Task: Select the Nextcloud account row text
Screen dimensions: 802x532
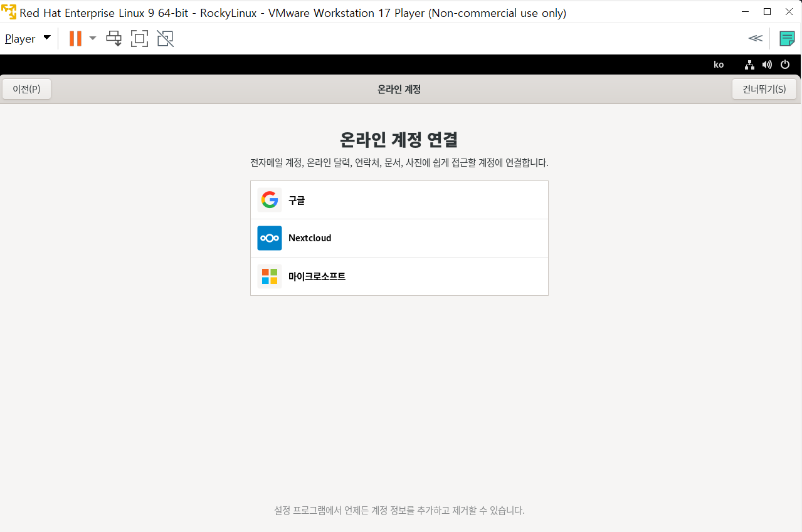Action: click(x=310, y=238)
